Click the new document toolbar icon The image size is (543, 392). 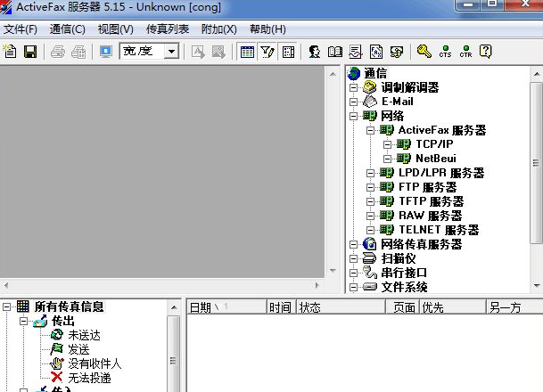coord(11,52)
